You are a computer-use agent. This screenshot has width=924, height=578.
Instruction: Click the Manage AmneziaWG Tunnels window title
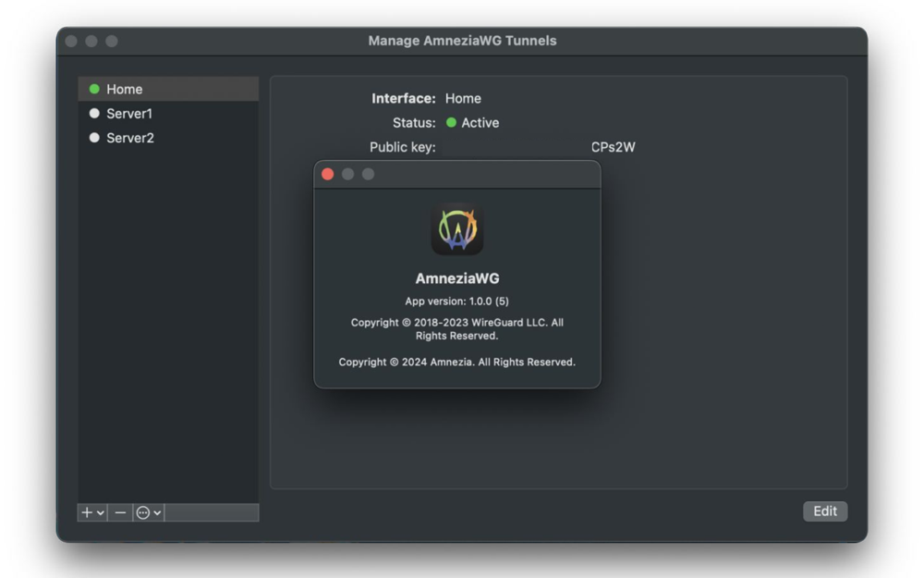point(463,41)
